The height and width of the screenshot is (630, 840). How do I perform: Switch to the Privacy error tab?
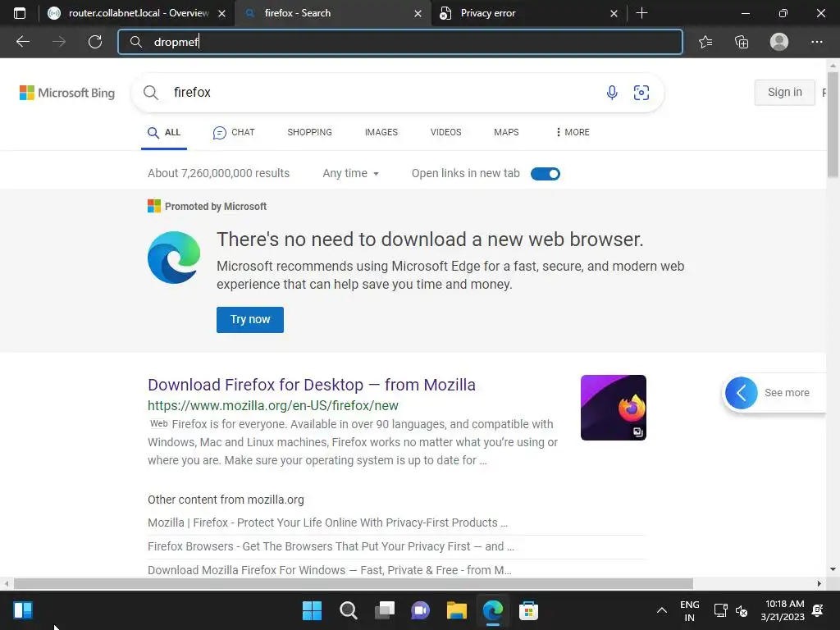pos(529,13)
